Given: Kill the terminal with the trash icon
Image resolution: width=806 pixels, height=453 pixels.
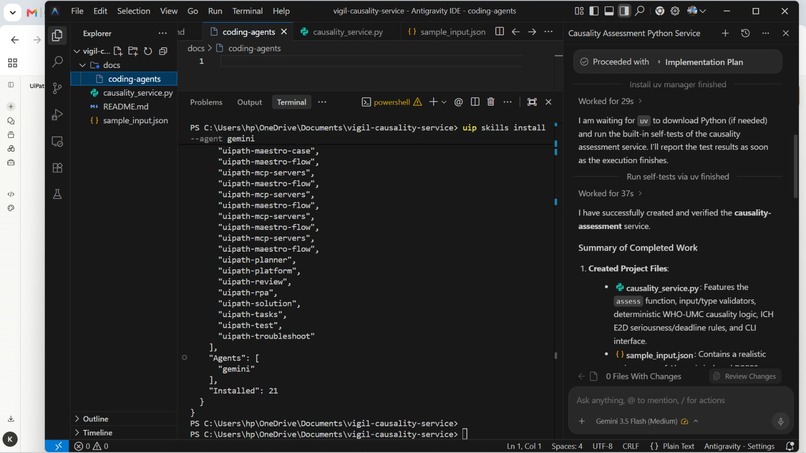Looking at the screenshot, I should (x=491, y=102).
